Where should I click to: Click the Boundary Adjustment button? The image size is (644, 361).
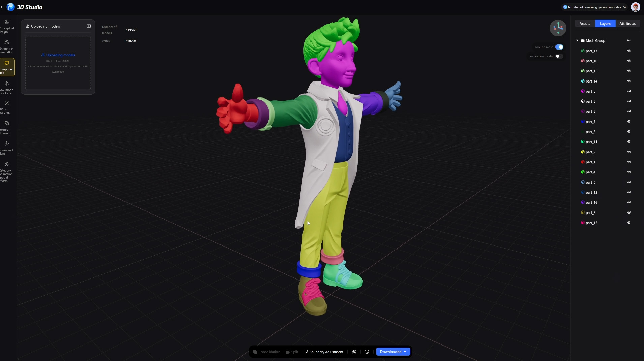pyautogui.click(x=323, y=352)
